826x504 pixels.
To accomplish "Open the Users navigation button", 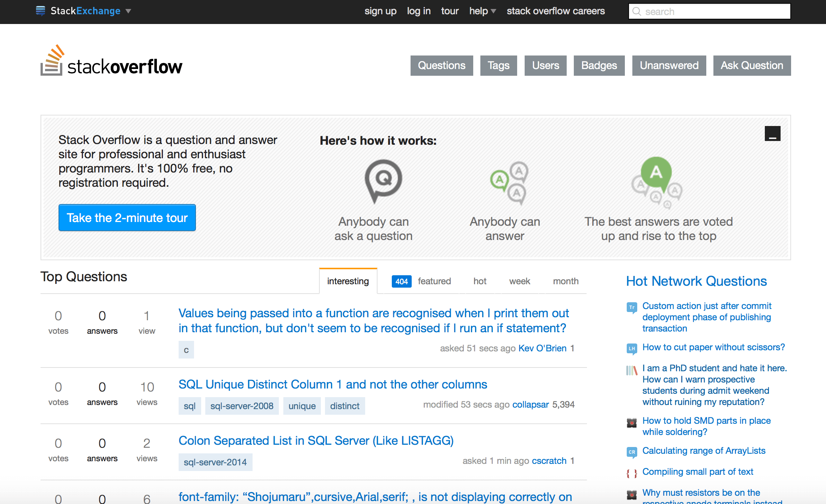I will [x=546, y=66].
